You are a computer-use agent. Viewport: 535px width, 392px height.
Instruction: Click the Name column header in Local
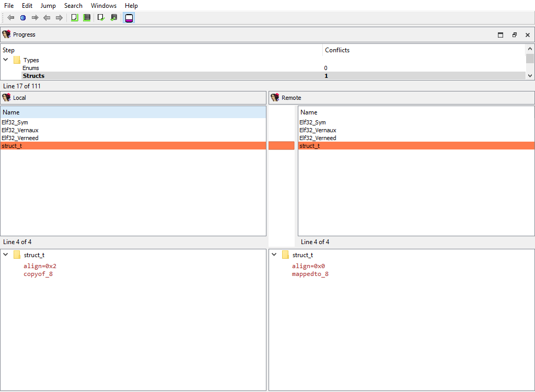(133, 112)
